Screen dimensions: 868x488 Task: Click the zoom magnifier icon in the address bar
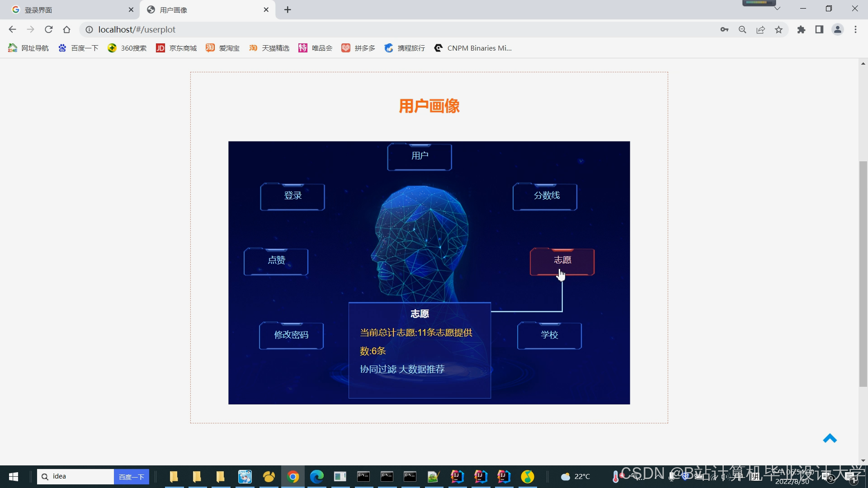[x=742, y=29]
